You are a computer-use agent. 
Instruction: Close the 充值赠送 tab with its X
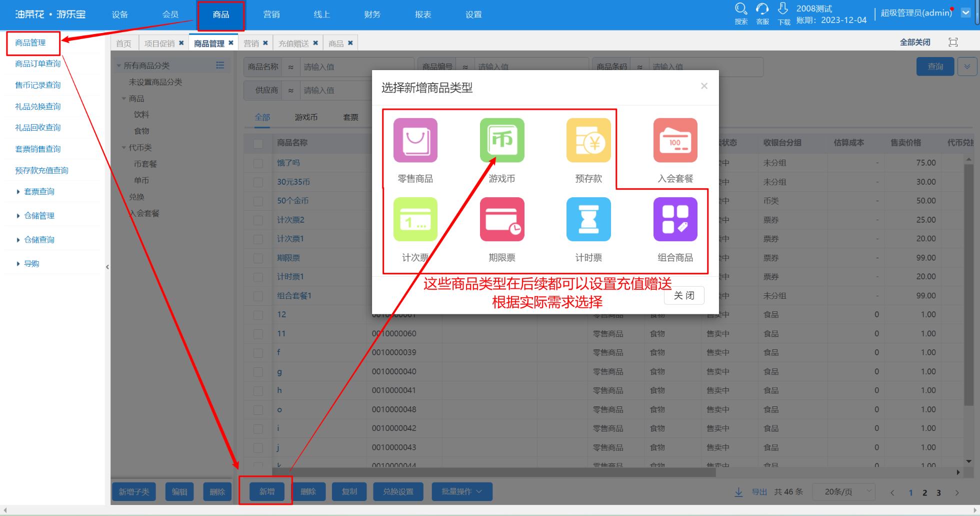click(x=315, y=43)
